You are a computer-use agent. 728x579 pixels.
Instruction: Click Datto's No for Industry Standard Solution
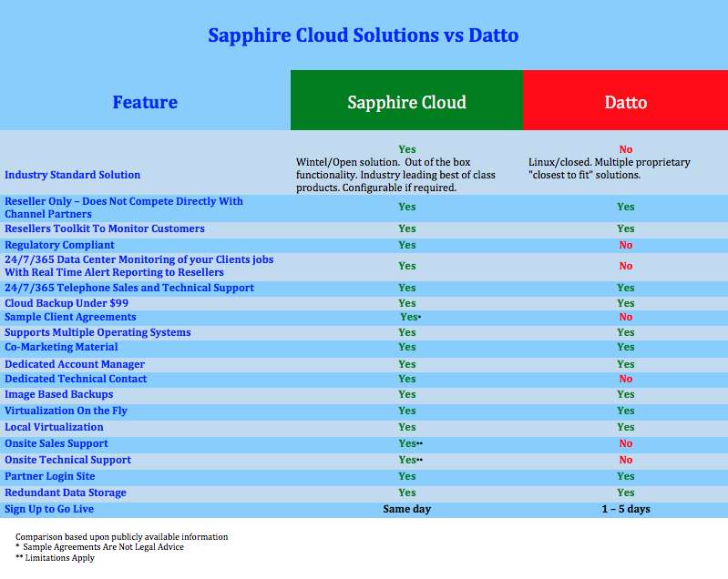tap(626, 149)
